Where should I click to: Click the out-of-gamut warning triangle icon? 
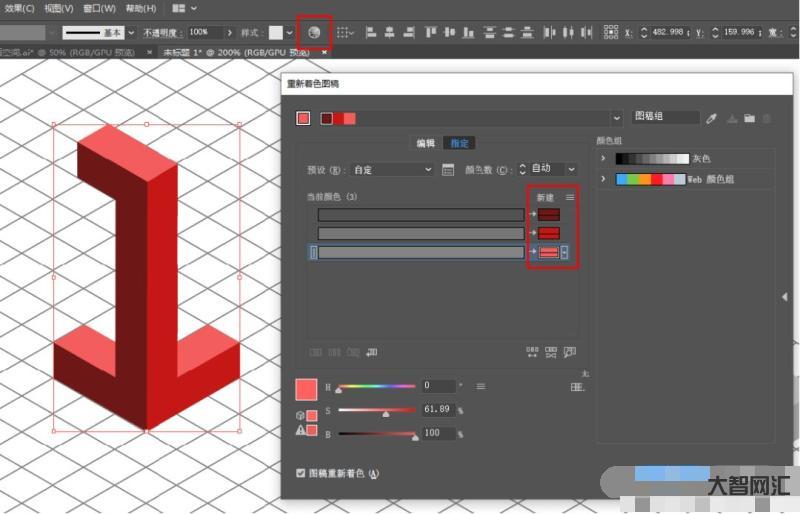point(300,430)
